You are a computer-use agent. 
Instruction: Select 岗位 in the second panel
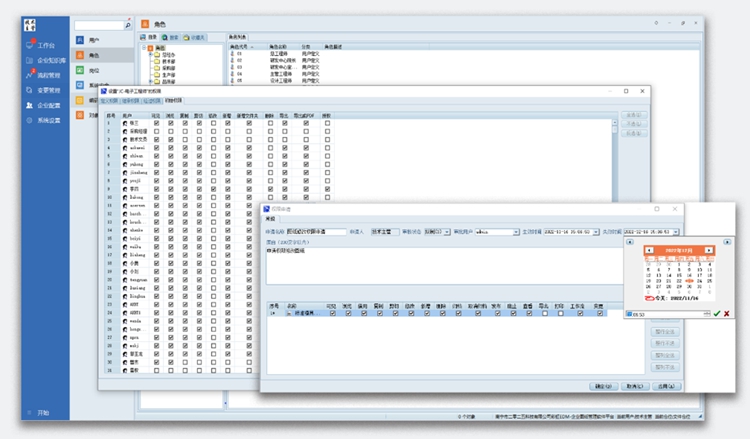point(93,71)
